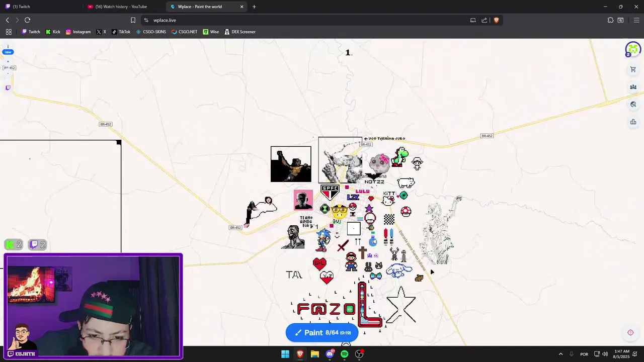Image resolution: width=644 pixels, height=362 pixels.
Task: Open the leaderboard chart icon
Action: 633,122
